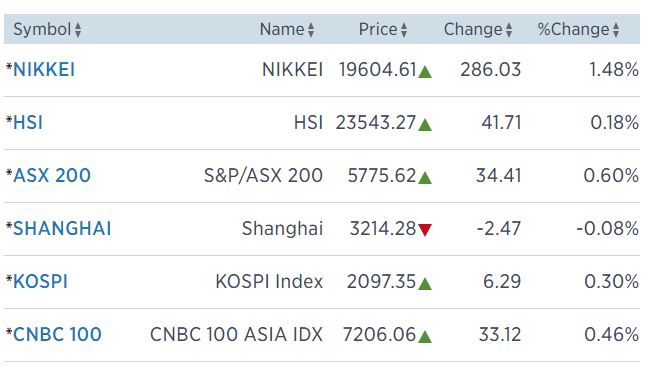Image resolution: width=653 pixels, height=374 pixels.
Task: Sort table by %Change column header
Action: pos(574,30)
